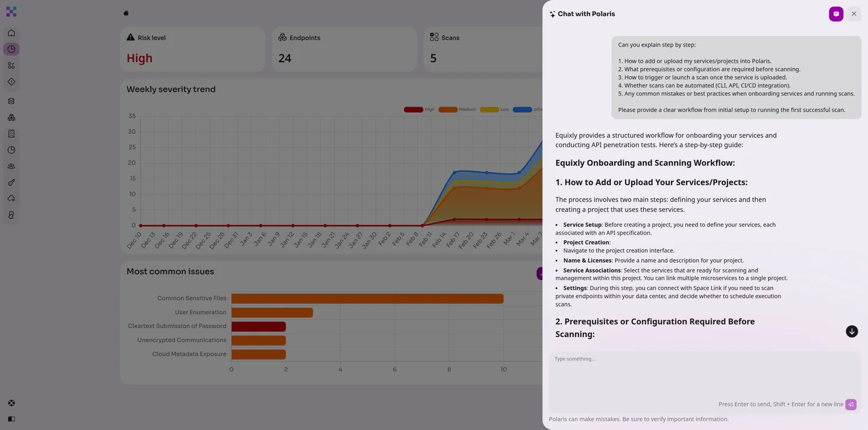Click the home breadcrumb icon at top
The image size is (868, 430).
(x=126, y=13)
